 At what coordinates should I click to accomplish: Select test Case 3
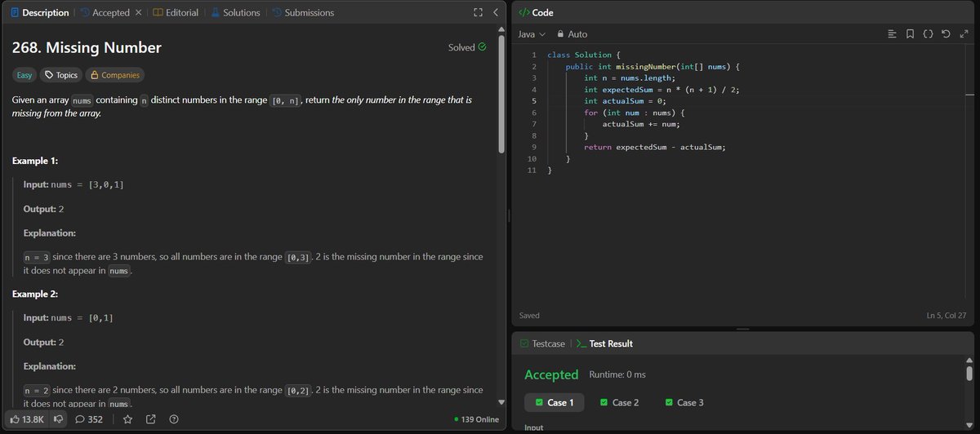(x=684, y=402)
